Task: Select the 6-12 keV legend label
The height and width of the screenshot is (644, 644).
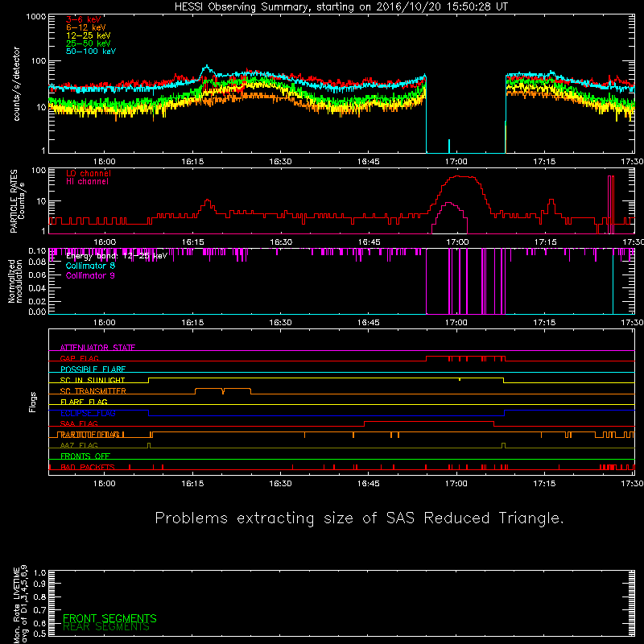Action: coord(86,27)
